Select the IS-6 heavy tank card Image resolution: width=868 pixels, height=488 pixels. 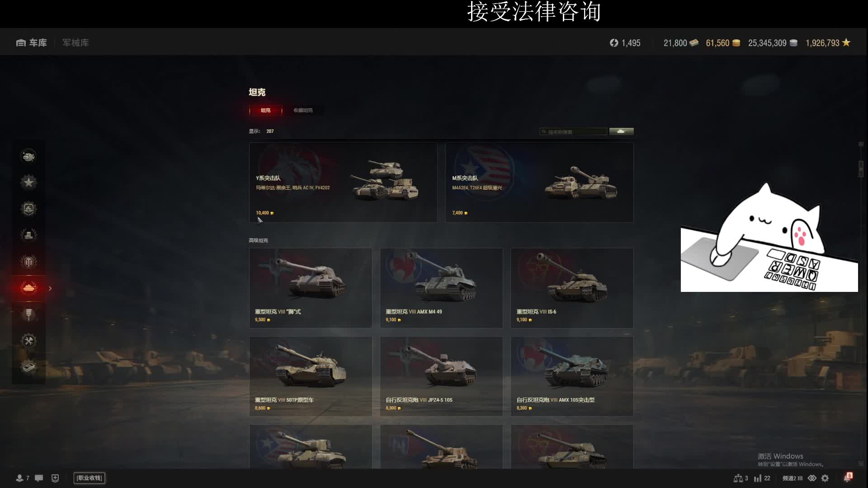coord(572,288)
